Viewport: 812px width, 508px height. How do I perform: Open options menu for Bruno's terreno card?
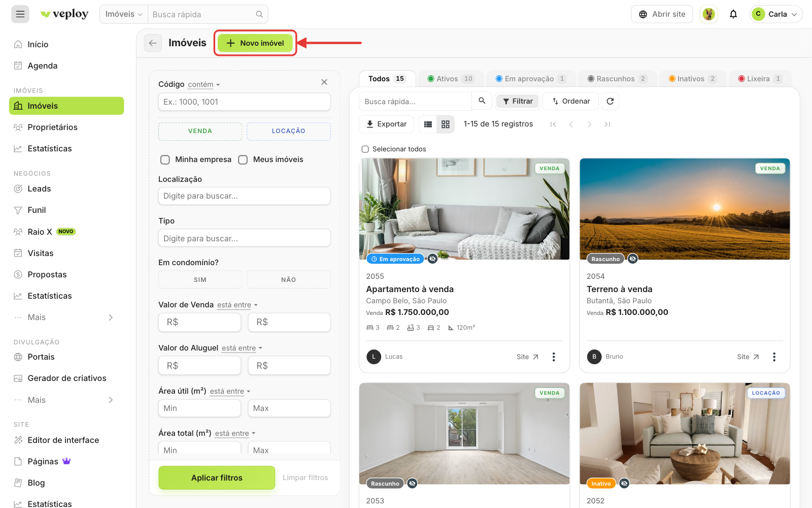(774, 357)
